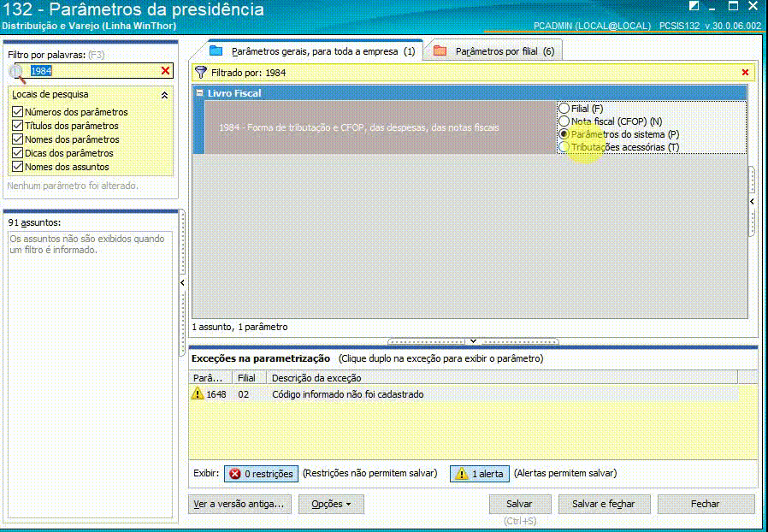768x532 pixels.
Task: Collapse the left panel with splitter arrow
Action: (182, 282)
